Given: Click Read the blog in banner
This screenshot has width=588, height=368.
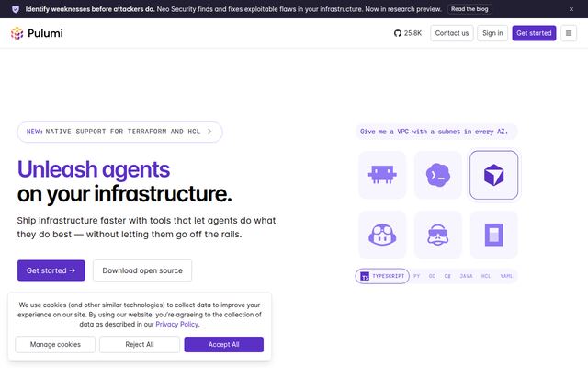Looking at the screenshot, I should tap(469, 9).
